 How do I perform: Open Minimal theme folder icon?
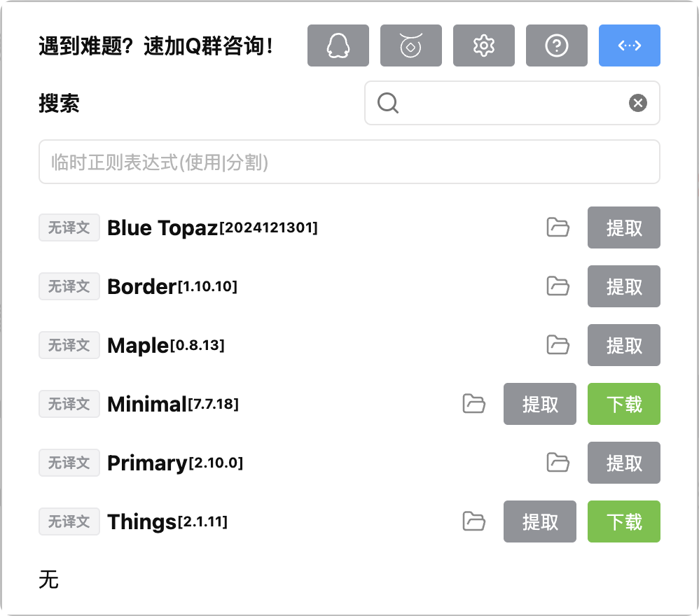474,403
